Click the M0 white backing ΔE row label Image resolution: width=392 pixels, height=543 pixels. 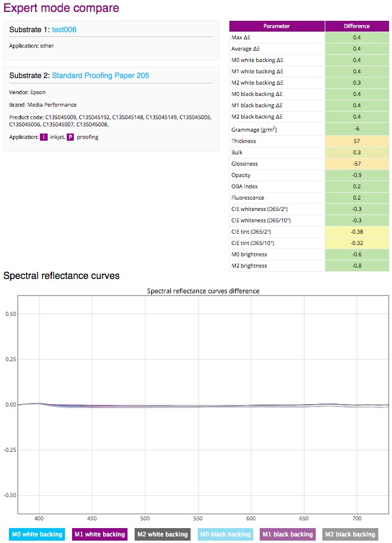click(257, 60)
